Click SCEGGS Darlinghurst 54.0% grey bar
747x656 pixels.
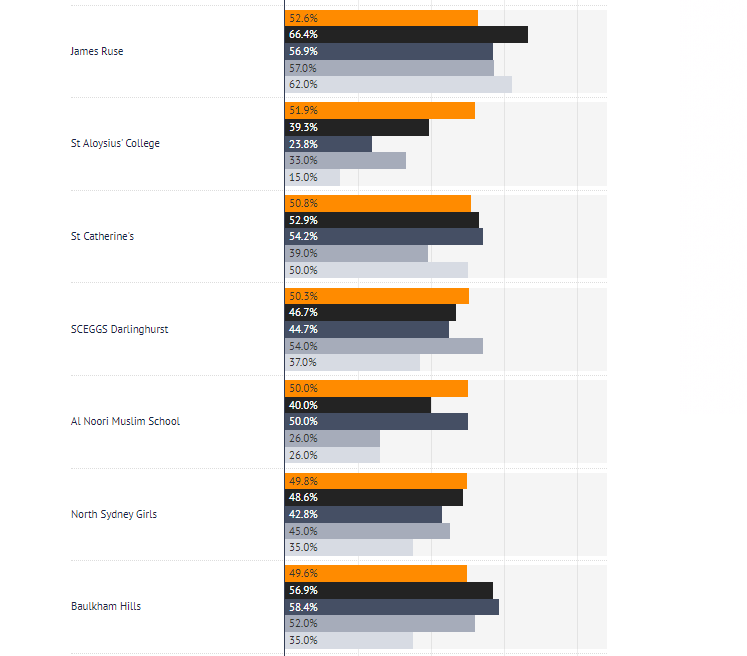[384, 346]
